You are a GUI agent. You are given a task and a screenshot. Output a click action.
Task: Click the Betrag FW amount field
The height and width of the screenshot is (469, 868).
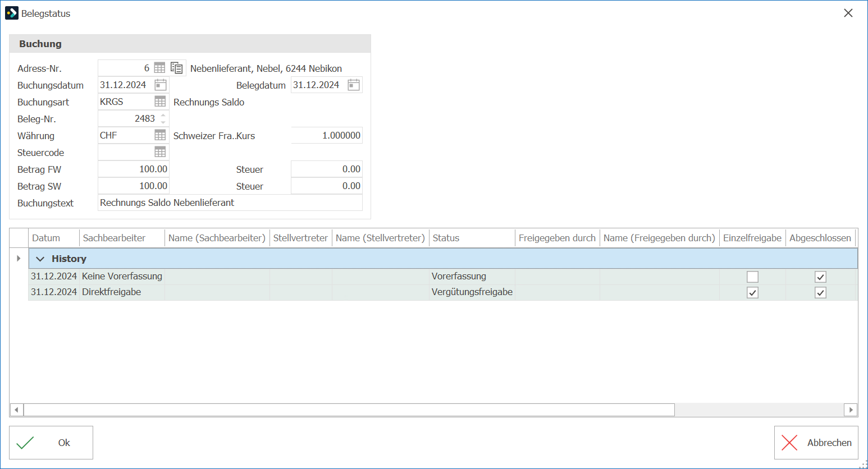coord(134,169)
